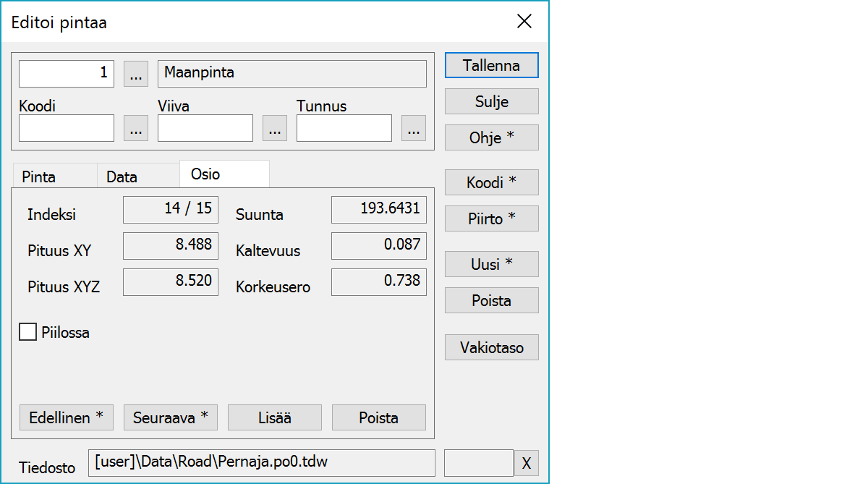Click the Tallenna button to save

[x=491, y=65]
